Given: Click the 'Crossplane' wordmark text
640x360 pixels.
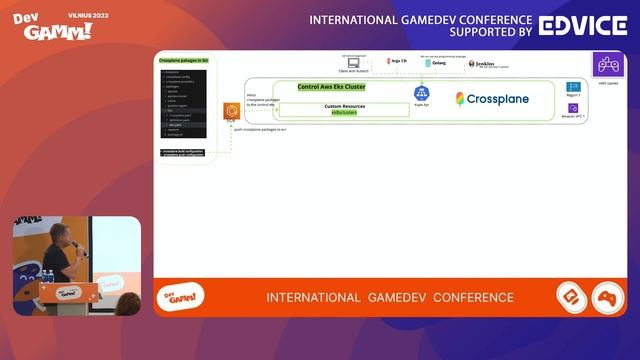Looking at the screenshot, I should (x=498, y=99).
